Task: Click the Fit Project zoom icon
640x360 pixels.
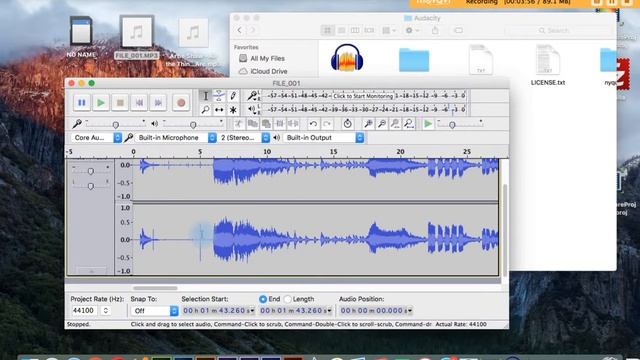Action: click(409, 124)
